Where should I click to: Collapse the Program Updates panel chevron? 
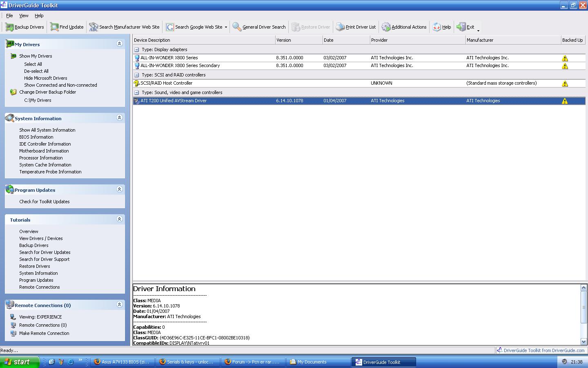(120, 189)
